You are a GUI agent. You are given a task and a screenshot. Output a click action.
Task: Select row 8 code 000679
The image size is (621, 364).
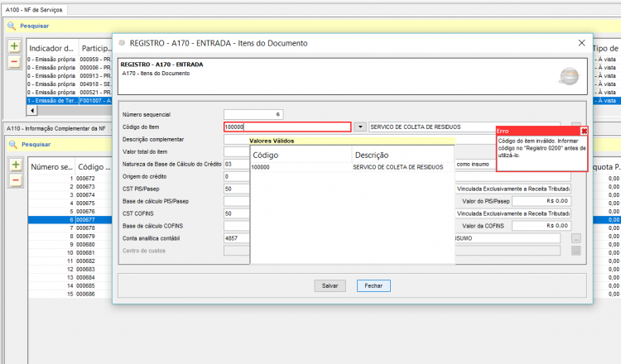[x=70, y=237]
